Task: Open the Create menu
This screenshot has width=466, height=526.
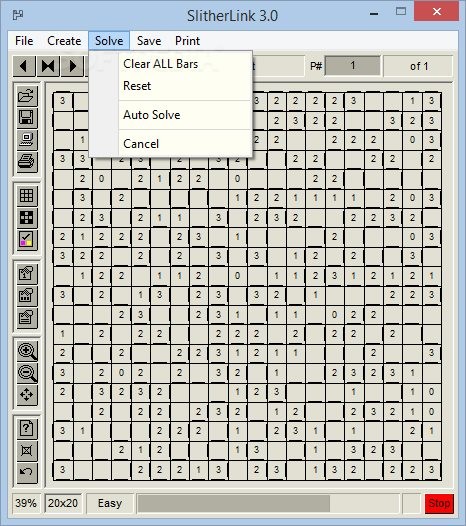Action: [64, 41]
